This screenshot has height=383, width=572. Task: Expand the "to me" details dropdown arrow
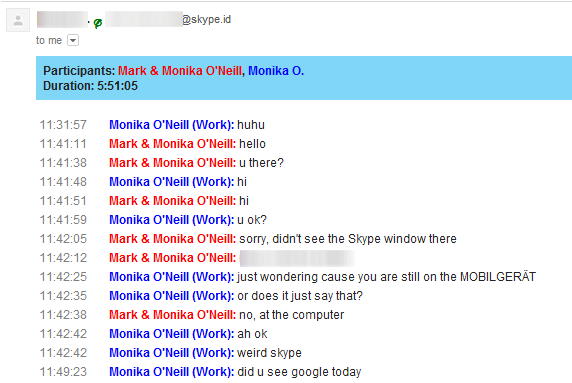[73, 40]
